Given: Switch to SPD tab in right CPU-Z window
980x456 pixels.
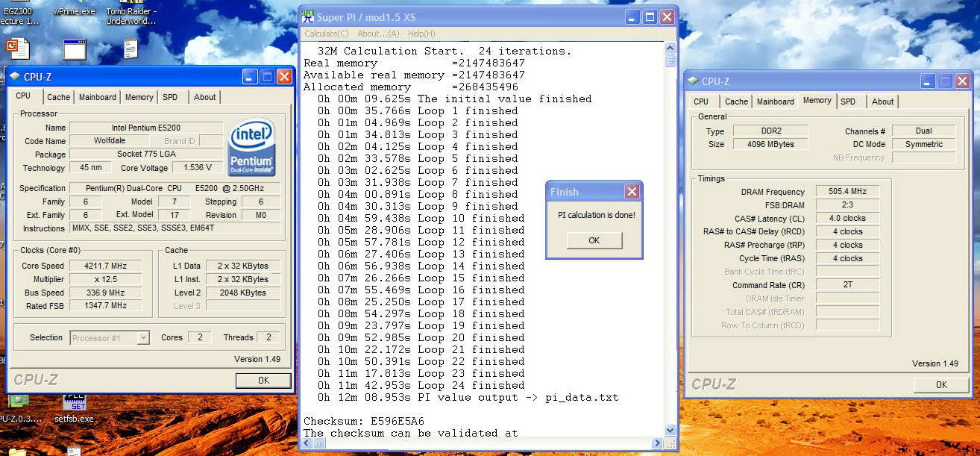Looking at the screenshot, I should coord(848,101).
